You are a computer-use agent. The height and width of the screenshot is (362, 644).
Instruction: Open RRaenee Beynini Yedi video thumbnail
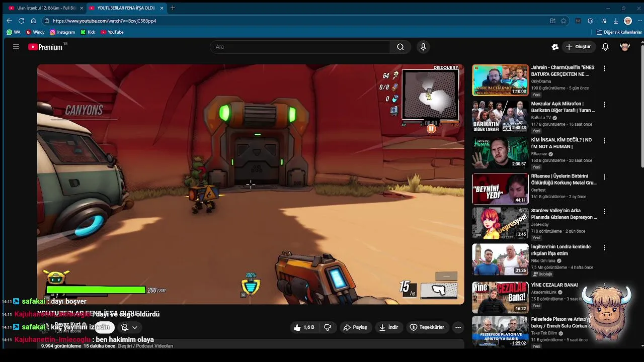click(x=500, y=189)
